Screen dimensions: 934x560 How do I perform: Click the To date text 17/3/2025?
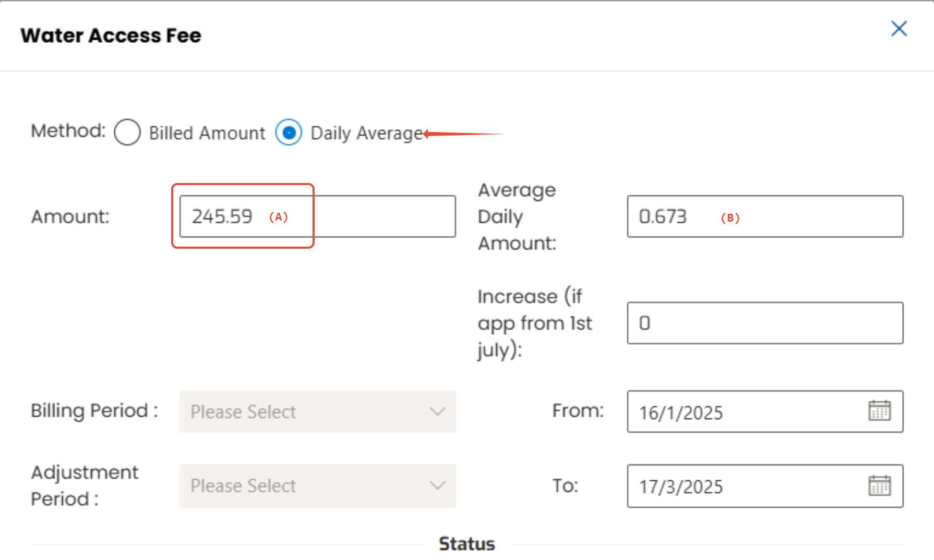coord(681,486)
